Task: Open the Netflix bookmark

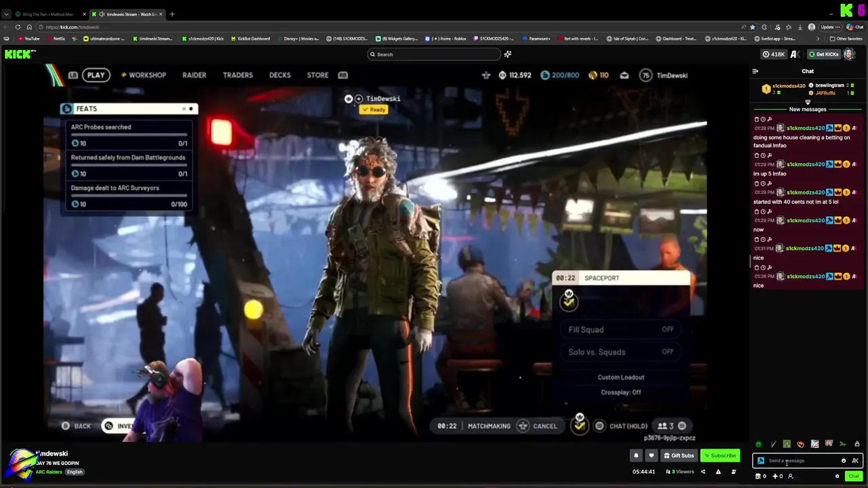Action: click(56, 39)
